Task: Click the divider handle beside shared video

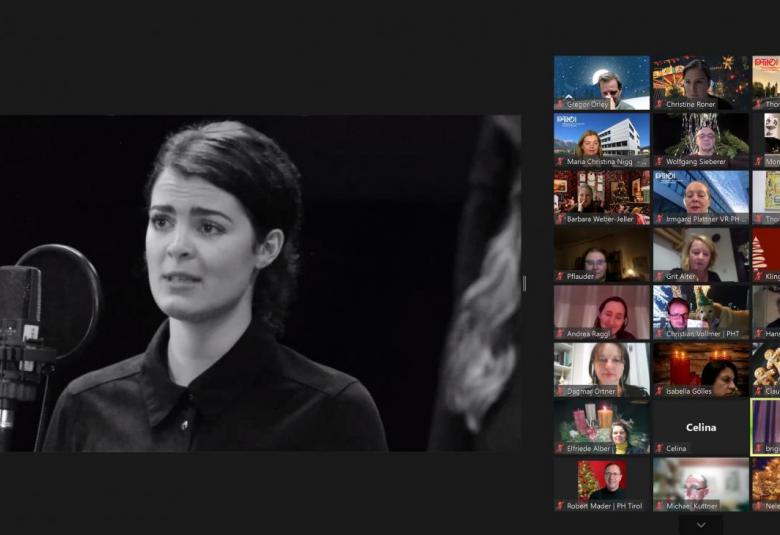Action: tap(524, 283)
